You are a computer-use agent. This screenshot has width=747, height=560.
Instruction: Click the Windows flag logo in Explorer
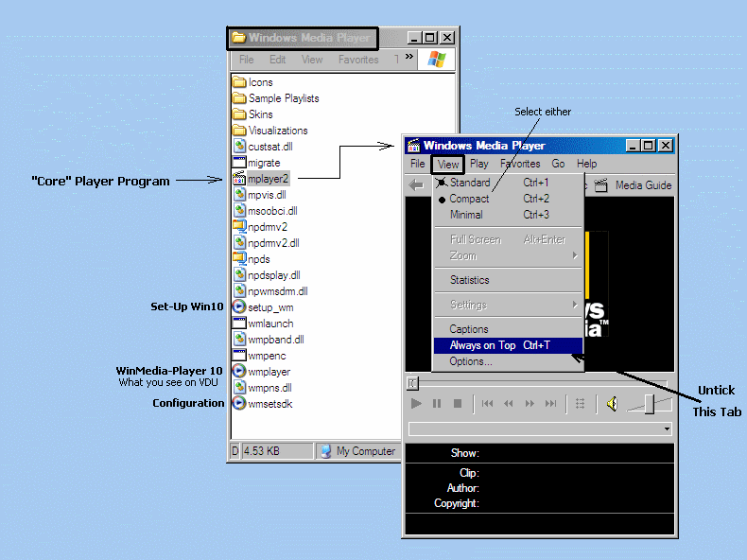point(437,60)
